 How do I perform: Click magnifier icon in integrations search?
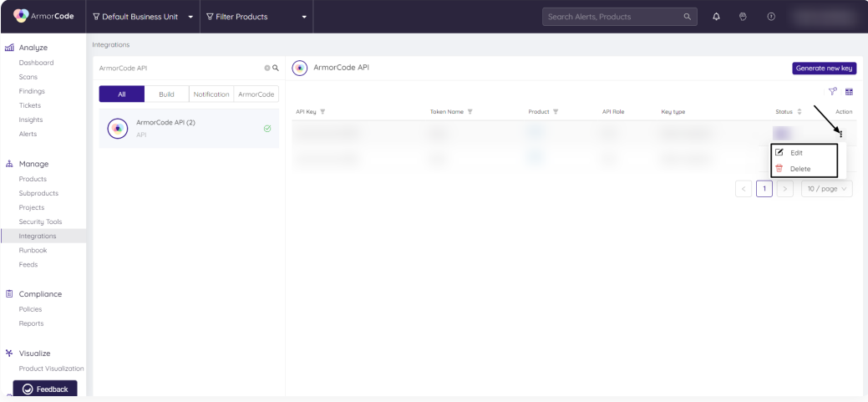pos(276,68)
